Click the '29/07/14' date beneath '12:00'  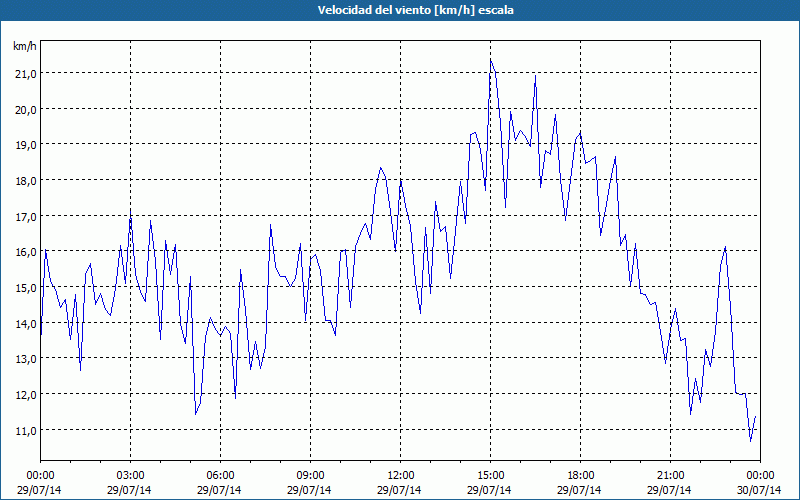click(399, 490)
